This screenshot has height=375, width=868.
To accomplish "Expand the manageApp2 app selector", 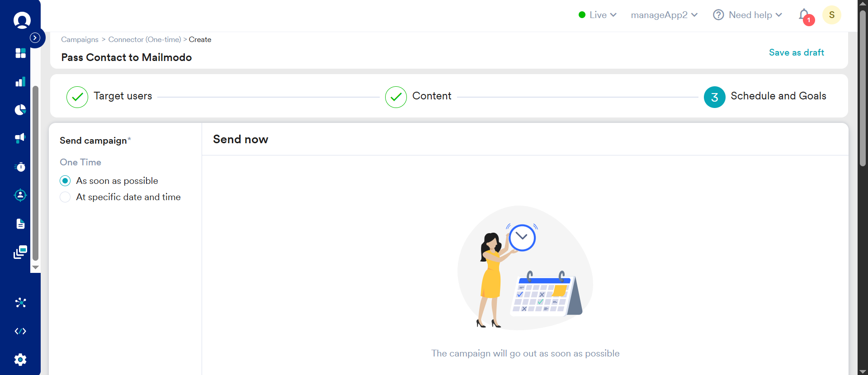I will coord(664,15).
